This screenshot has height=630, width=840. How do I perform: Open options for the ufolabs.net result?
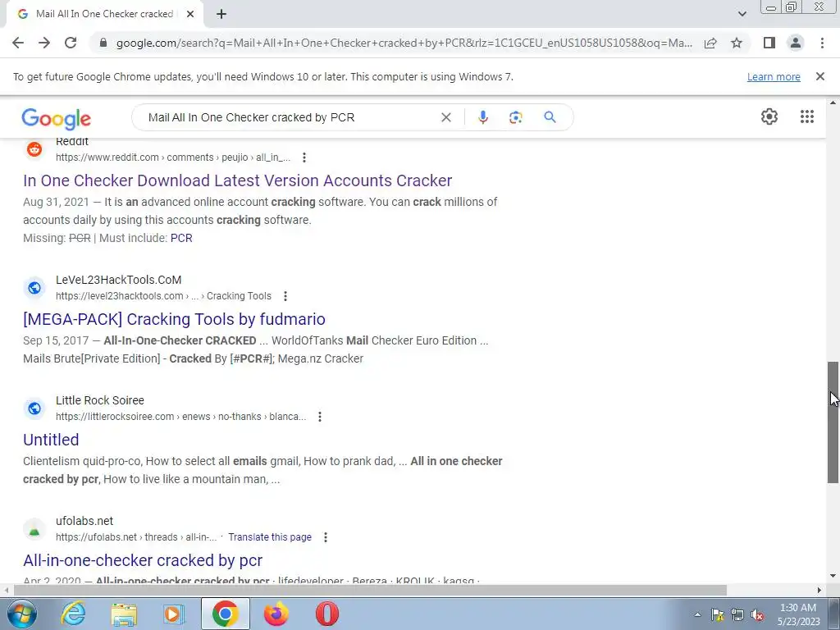tap(326, 536)
